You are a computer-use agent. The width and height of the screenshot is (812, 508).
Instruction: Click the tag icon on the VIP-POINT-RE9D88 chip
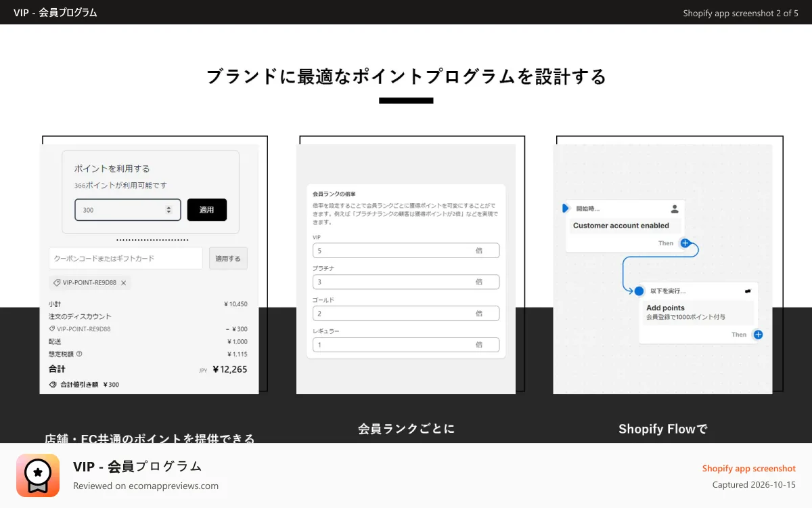(58, 282)
